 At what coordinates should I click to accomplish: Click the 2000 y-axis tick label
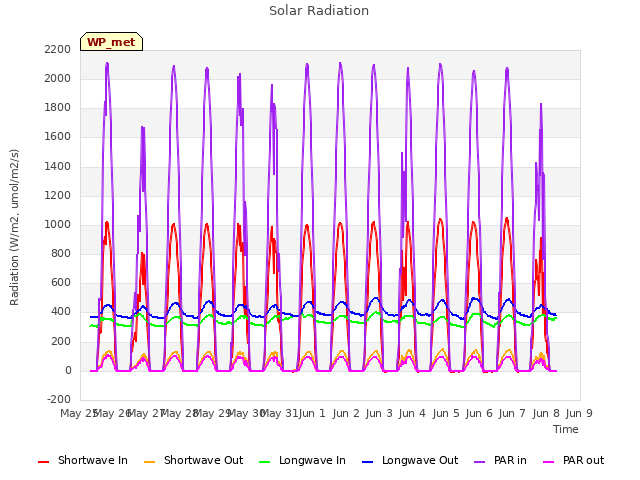tap(58, 78)
